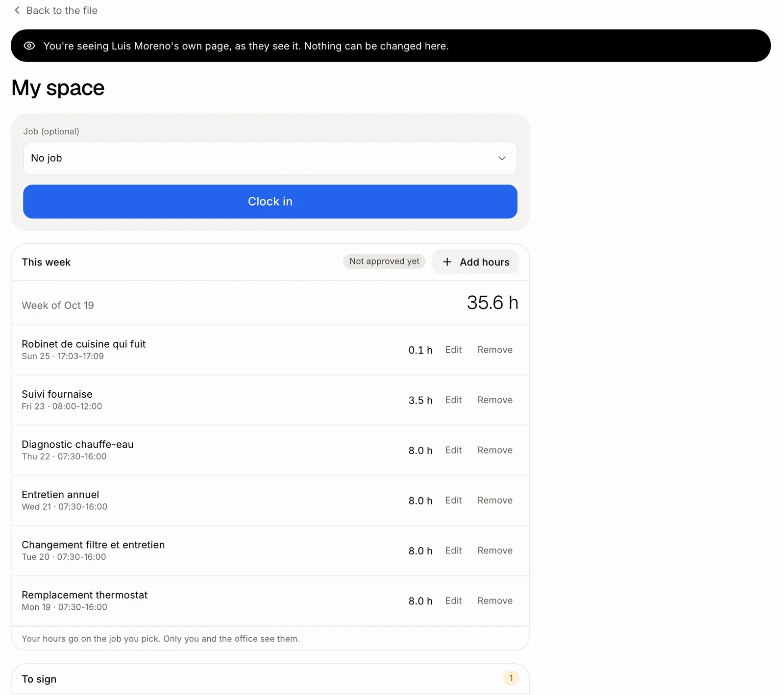
Task: Select the Robinet de cuisine qui fuit title
Action: [x=84, y=344]
